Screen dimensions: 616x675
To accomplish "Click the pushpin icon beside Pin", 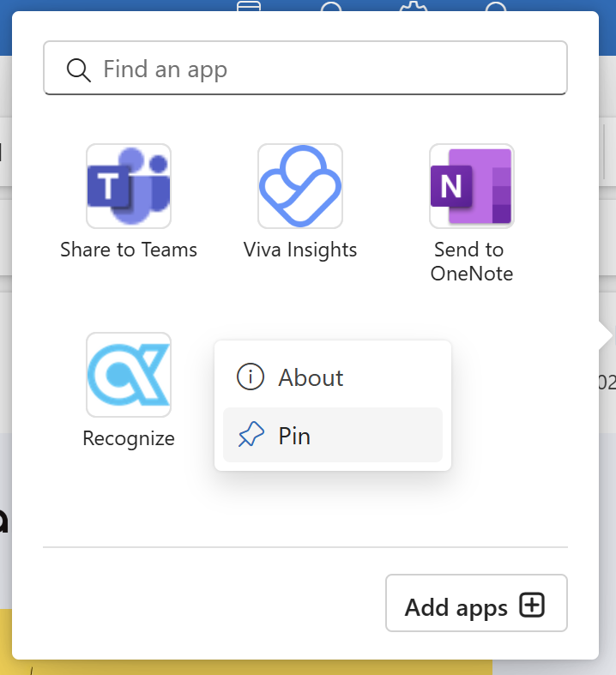I will [x=251, y=437].
